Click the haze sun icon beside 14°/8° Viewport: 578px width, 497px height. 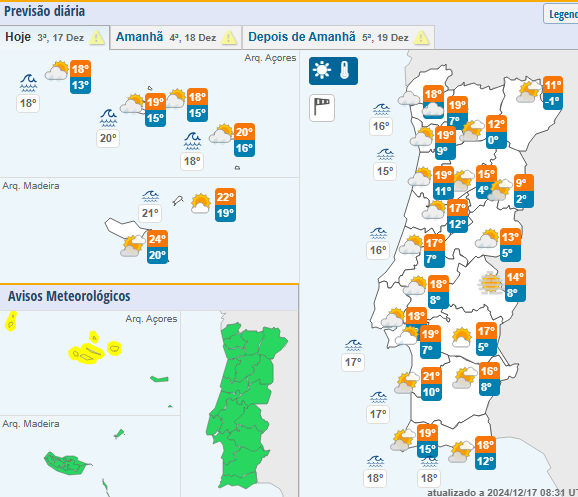tap(491, 283)
